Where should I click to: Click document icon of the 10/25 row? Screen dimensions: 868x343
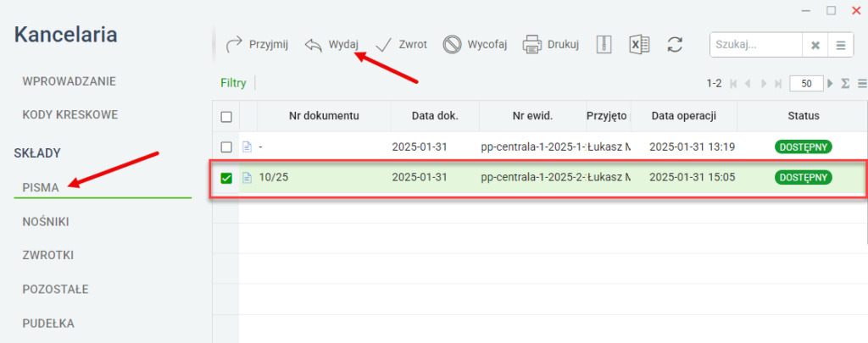click(248, 178)
